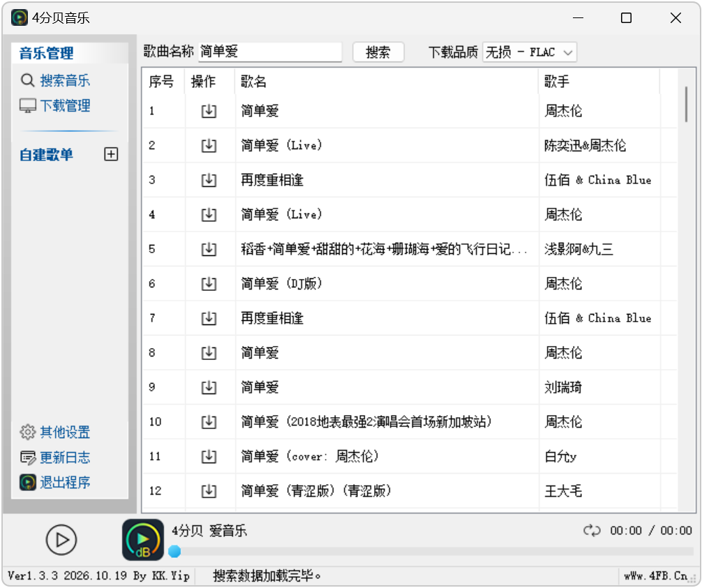
Task: Click the playback progress track
Action: tap(431, 552)
